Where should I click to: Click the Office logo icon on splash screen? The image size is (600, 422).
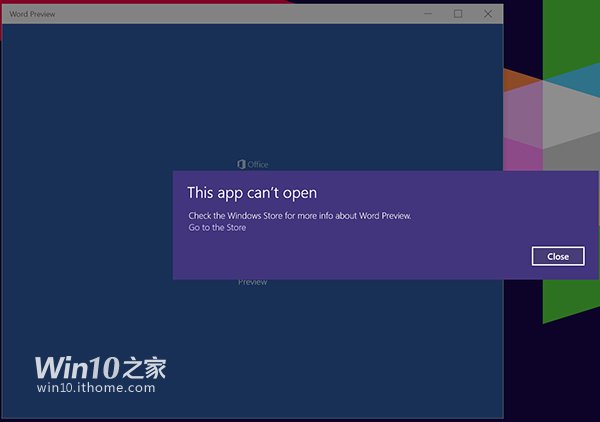pos(241,164)
